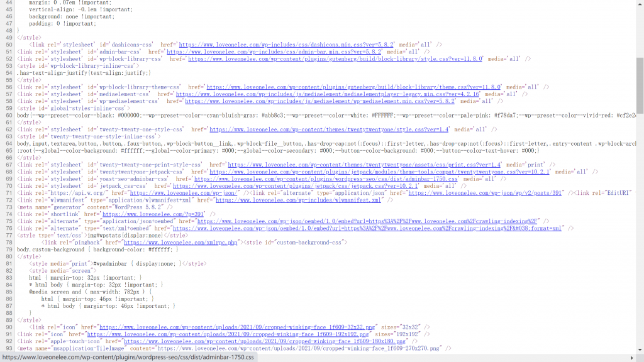Open the wp-mediaelement.min.css link

tap(320, 101)
